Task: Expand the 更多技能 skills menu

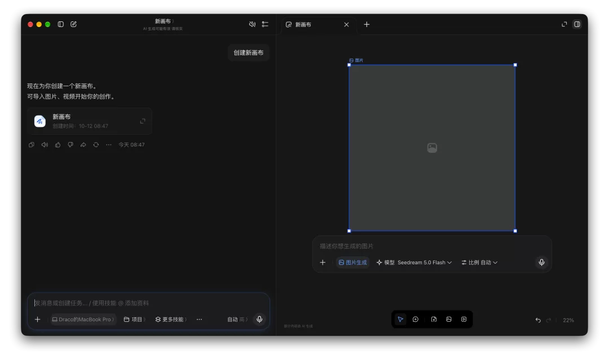Action: [x=171, y=319]
